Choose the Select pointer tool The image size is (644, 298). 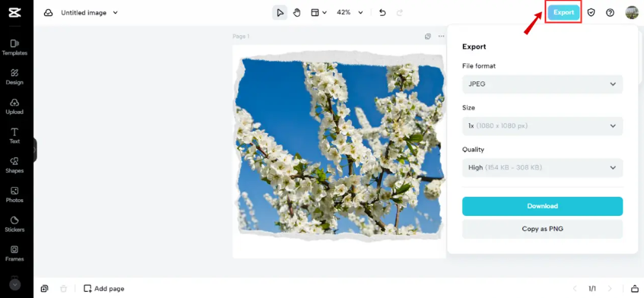click(x=280, y=13)
